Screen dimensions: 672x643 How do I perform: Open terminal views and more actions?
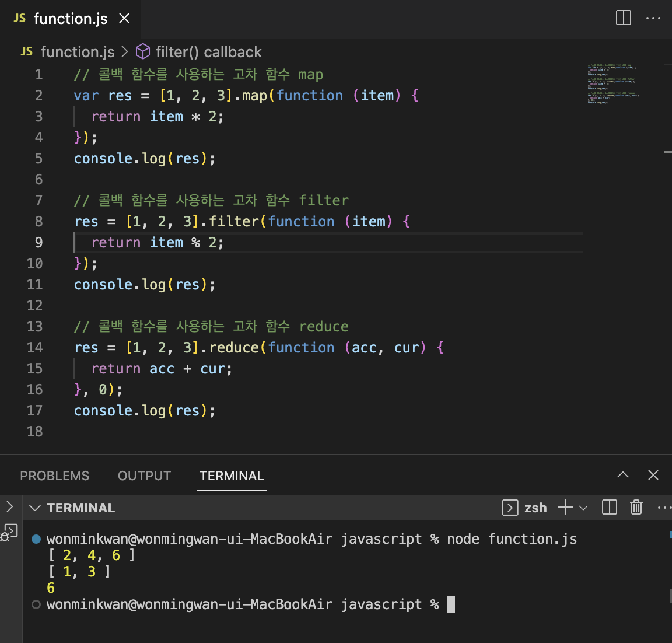[664, 508]
